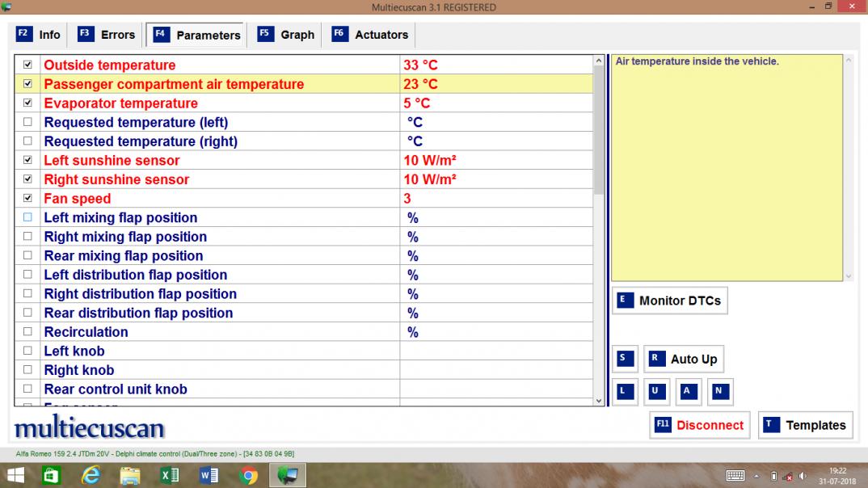
Task: Open the volume control tray icon
Action: [803, 476]
